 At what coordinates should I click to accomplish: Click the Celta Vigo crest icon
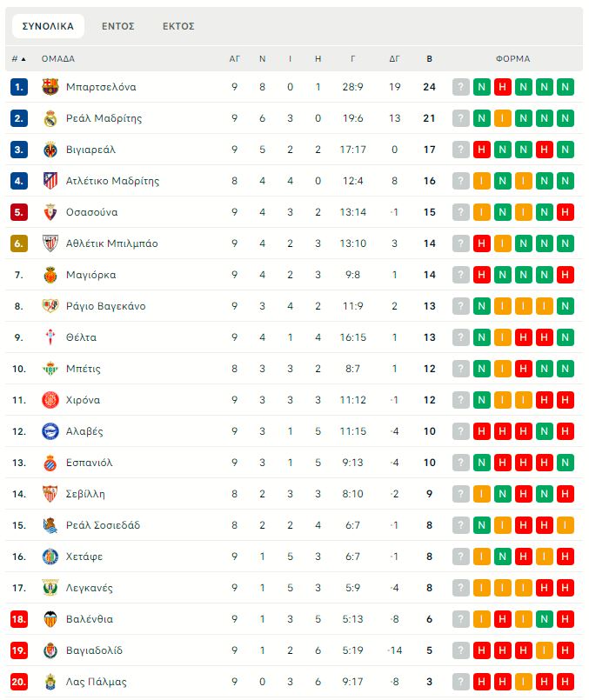[50, 337]
